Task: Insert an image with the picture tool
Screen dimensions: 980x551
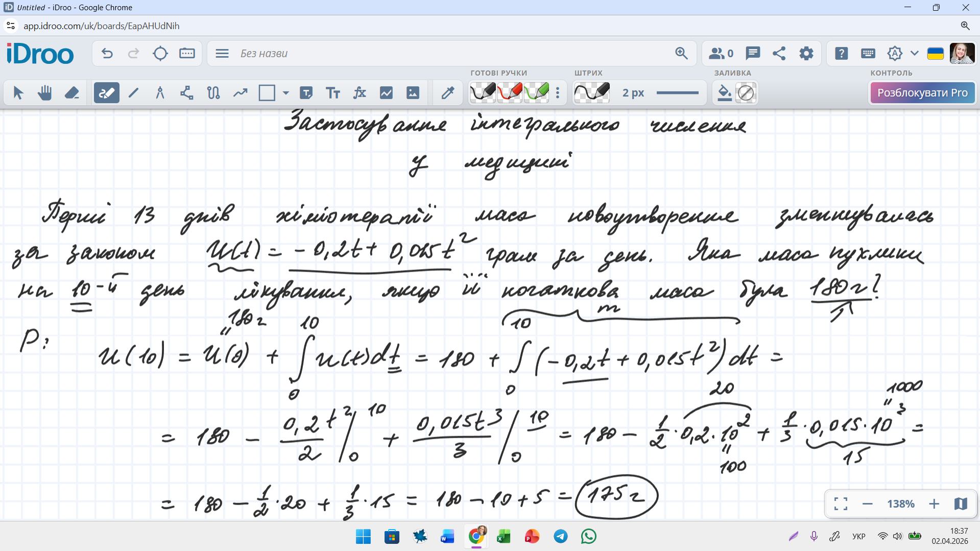Action: [413, 93]
